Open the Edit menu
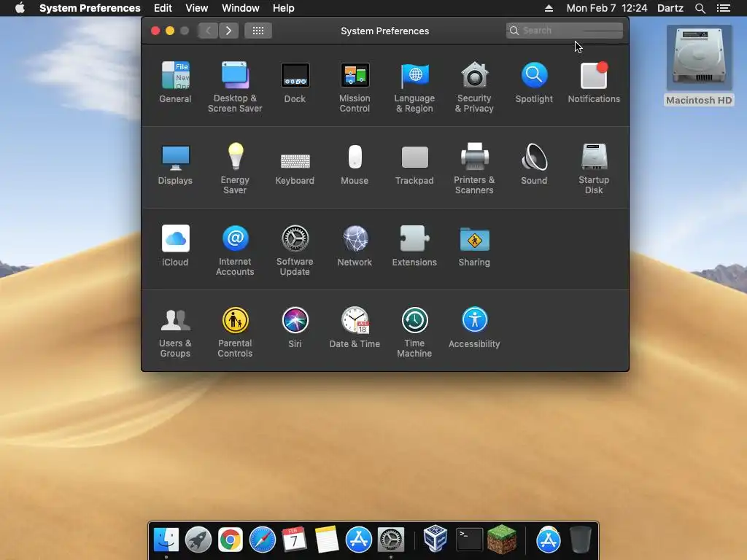This screenshot has width=747, height=560. tap(163, 8)
